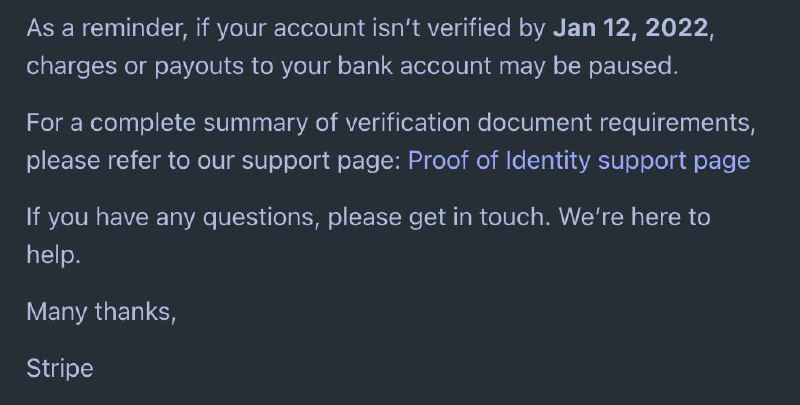Click 'please refer to our support page' text
800x405 pixels.
click(214, 161)
